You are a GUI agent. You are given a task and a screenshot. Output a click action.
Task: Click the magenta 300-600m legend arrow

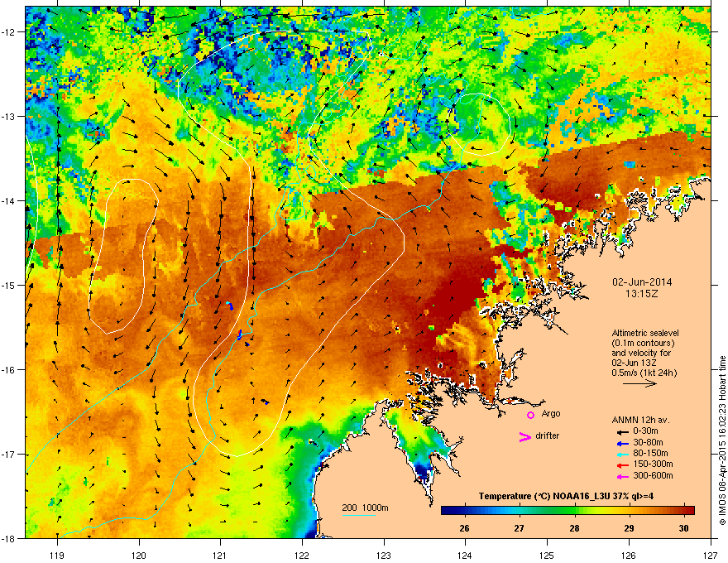click(x=622, y=476)
